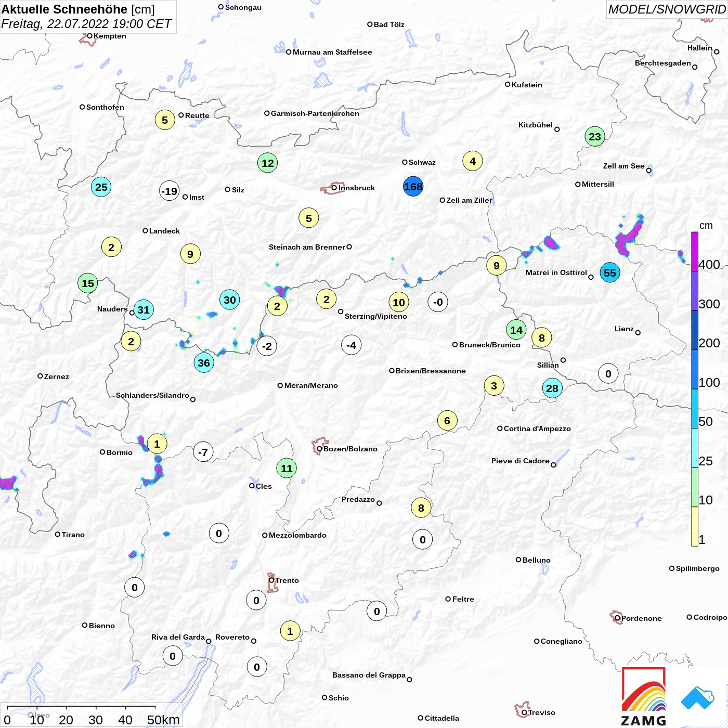Select the 168 cm station marker
This screenshot has width=728, height=728.
click(x=413, y=187)
